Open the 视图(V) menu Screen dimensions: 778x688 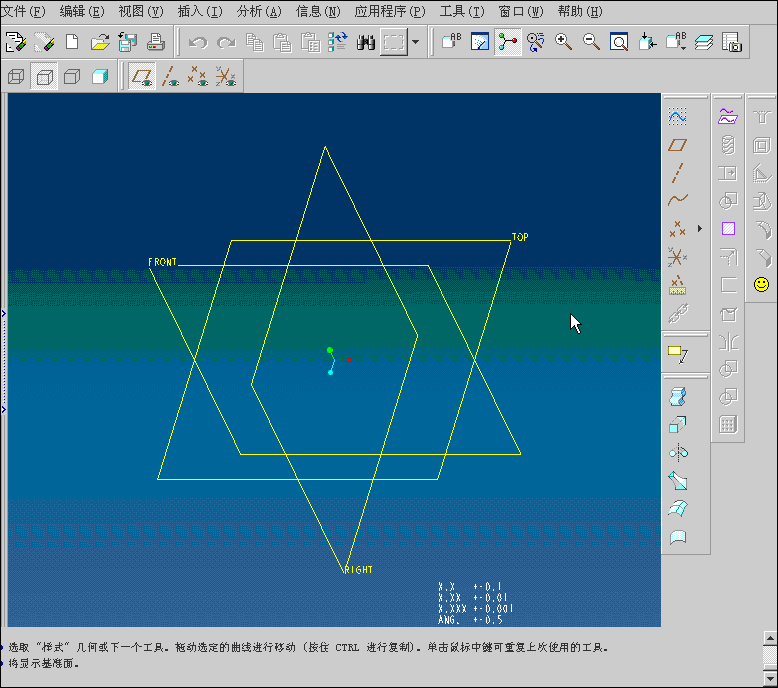point(141,11)
